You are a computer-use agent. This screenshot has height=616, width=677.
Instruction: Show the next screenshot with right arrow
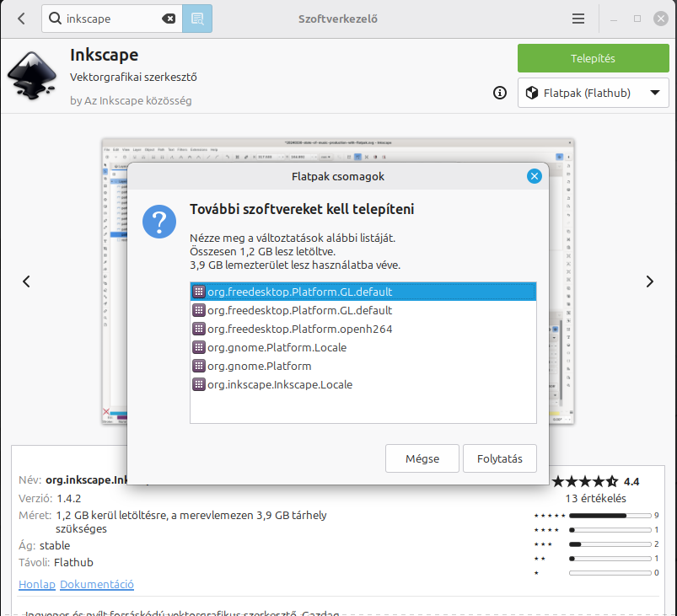(x=650, y=281)
